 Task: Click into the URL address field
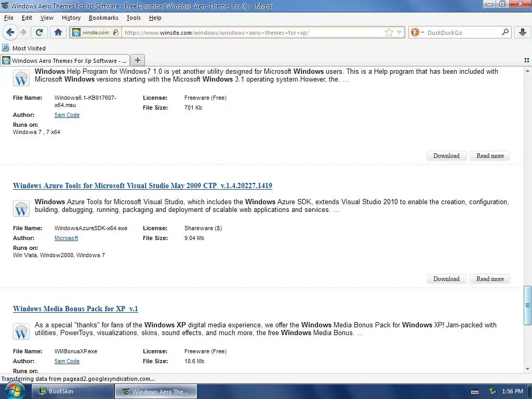click(253, 33)
